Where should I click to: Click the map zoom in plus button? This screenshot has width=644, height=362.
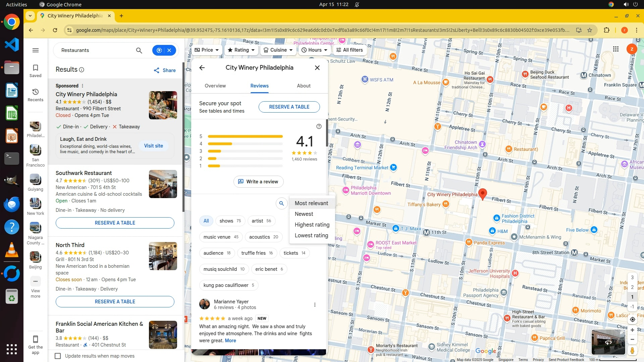pos(632,330)
